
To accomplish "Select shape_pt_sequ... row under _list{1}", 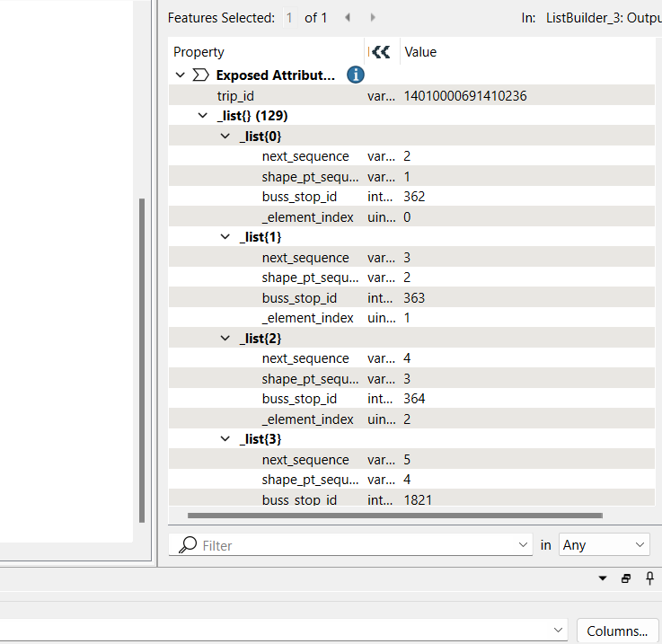I will pyautogui.click(x=411, y=278).
